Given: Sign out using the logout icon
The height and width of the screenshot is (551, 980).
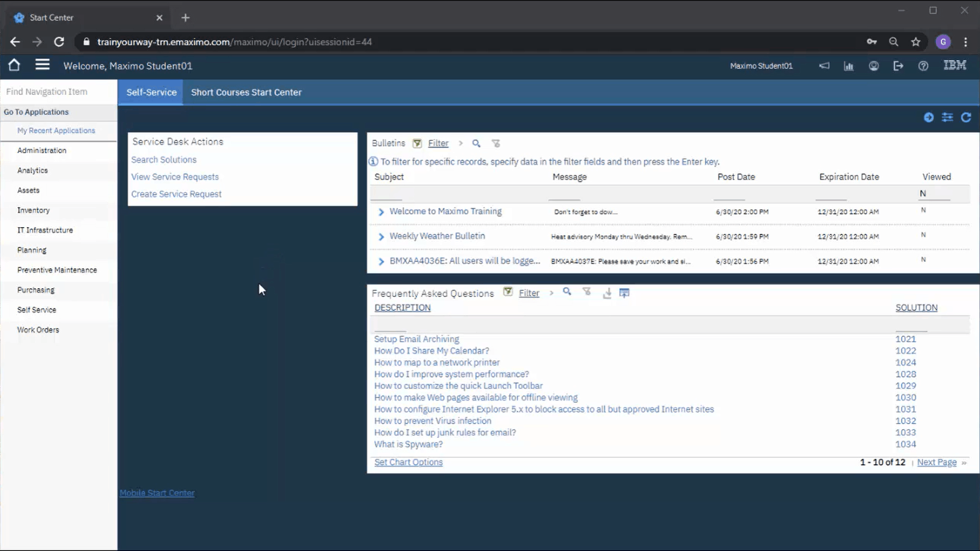Looking at the screenshot, I should (x=898, y=66).
